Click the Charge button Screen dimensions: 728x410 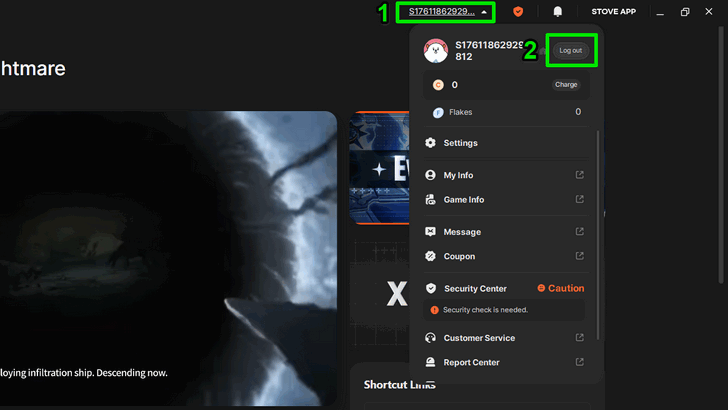click(x=566, y=85)
